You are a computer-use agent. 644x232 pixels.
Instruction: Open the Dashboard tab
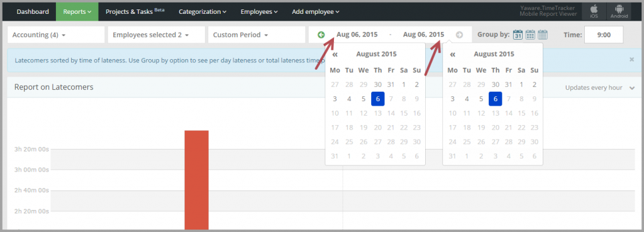33,11
